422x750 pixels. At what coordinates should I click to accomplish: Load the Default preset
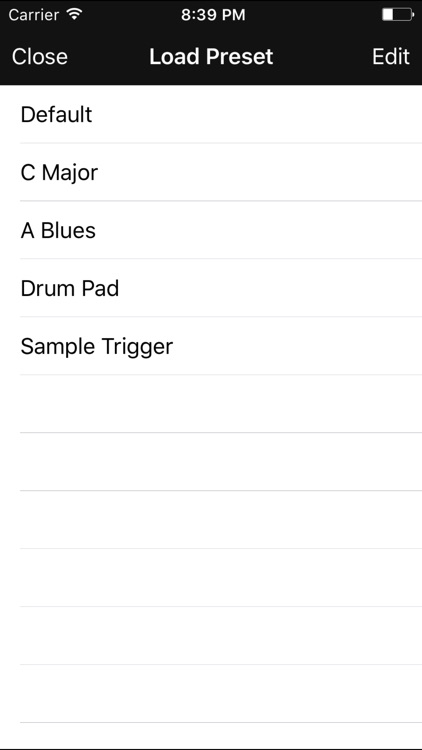211,114
